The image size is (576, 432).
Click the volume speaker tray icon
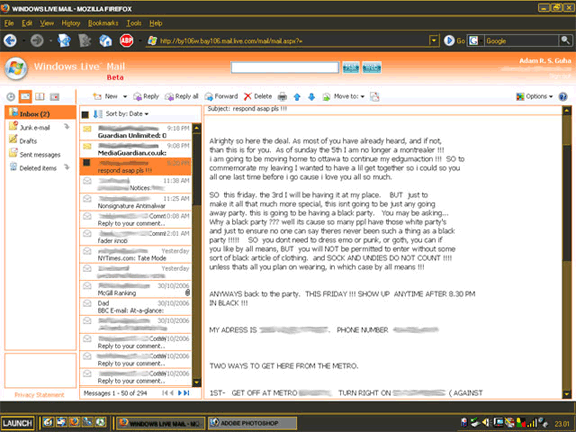pos(486,422)
